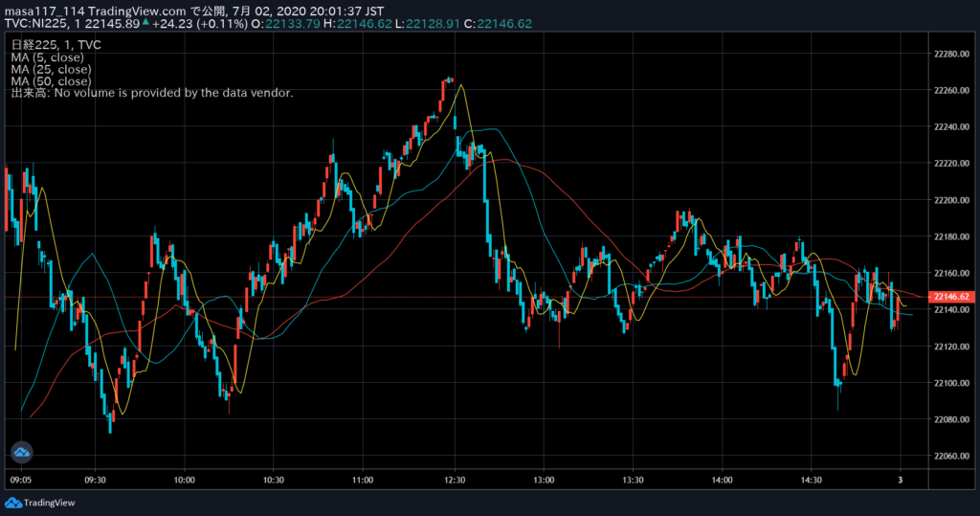This screenshot has width=980, height=516.
Task: Click the 日経225, 1, TVC legend title
Action: tap(56, 44)
